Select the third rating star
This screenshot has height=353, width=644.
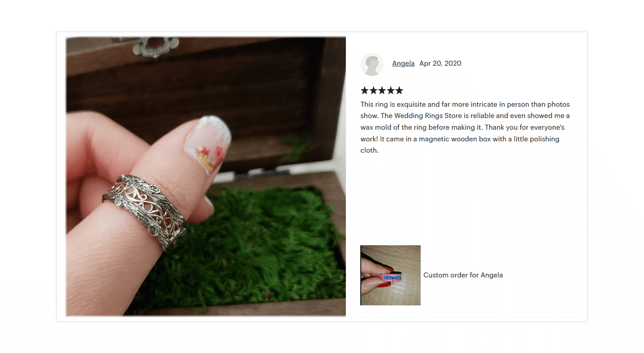(x=382, y=91)
